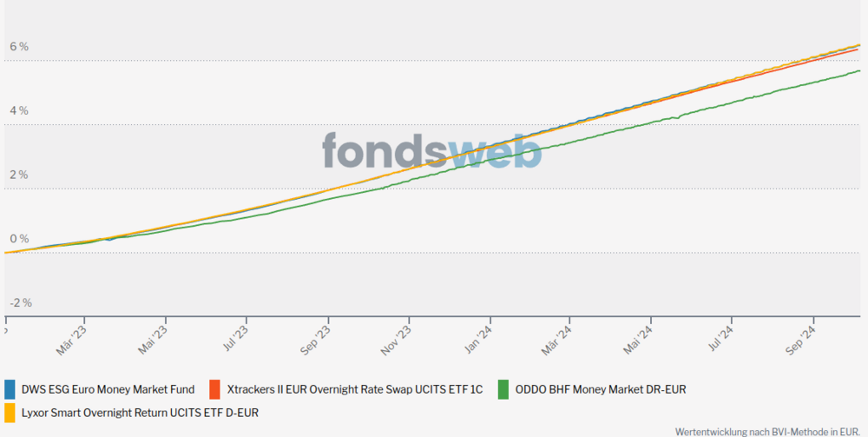The image size is (868, 437).
Task: Click the yellow Lyxor legend color square
Action: [10, 411]
